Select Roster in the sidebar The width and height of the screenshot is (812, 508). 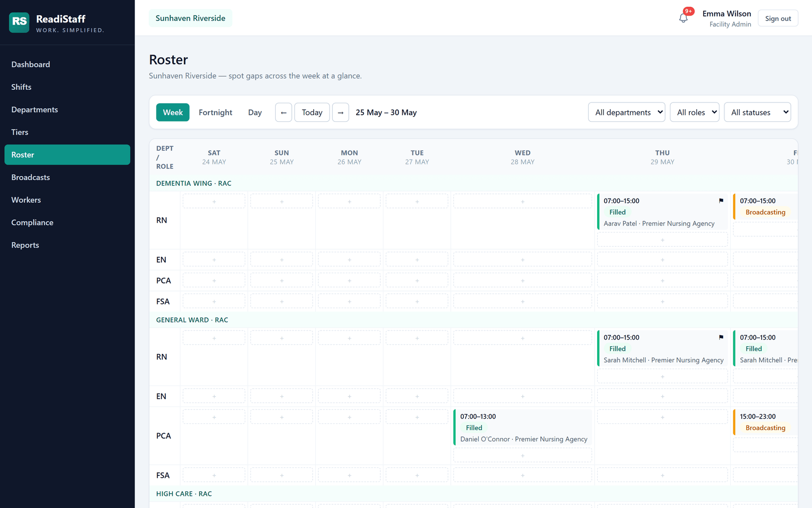[x=67, y=155]
